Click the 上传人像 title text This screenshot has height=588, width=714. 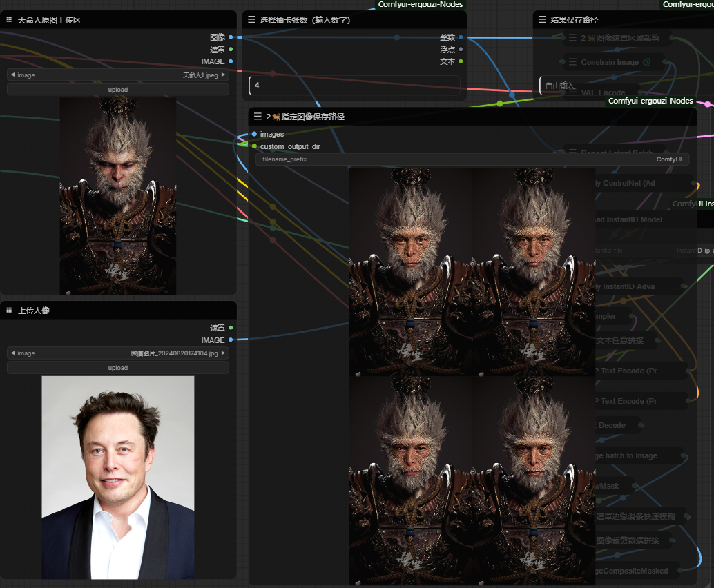click(34, 310)
